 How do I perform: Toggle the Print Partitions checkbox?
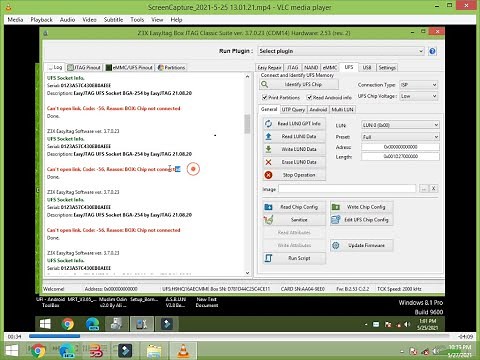coord(265,97)
